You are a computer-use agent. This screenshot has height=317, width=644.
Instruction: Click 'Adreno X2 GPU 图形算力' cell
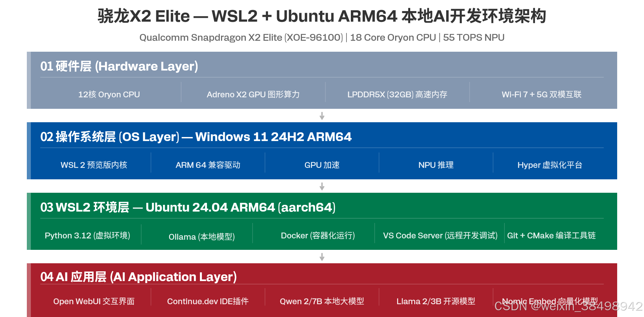pyautogui.click(x=253, y=94)
